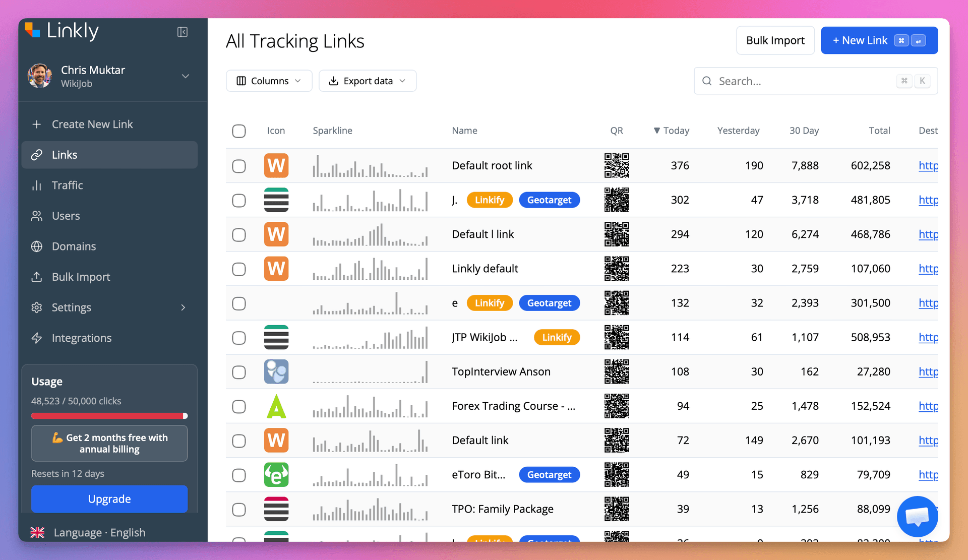The width and height of the screenshot is (968, 560).
Task: Open Chris Muktar's profile avatar
Action: pos(39,76)
